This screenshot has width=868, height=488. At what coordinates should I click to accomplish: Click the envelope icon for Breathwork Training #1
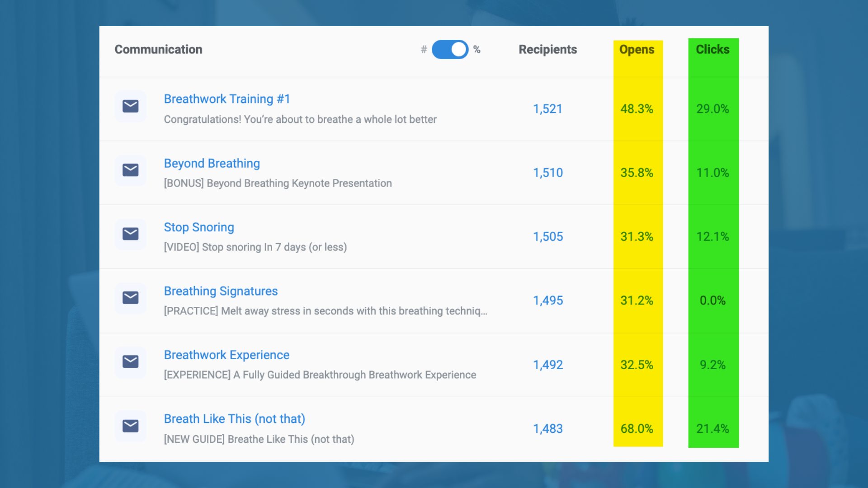(130, 106)
